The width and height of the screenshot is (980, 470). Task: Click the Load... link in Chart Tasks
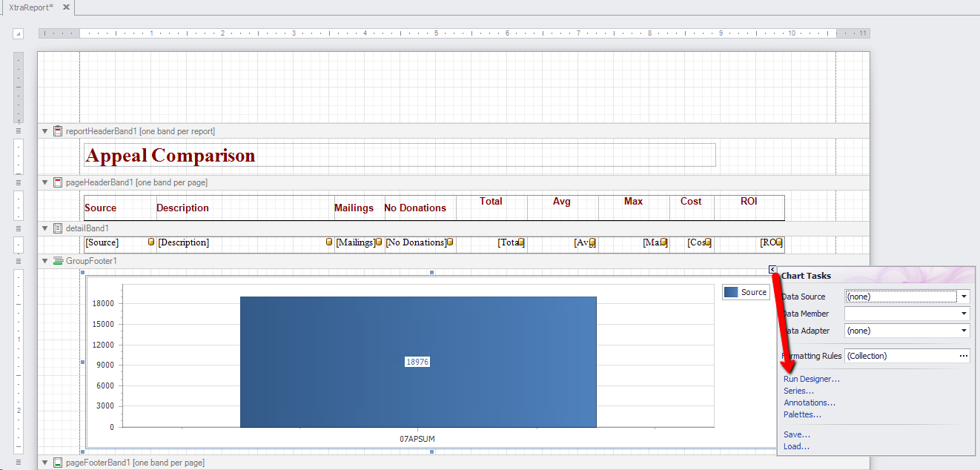coord(796,446)
